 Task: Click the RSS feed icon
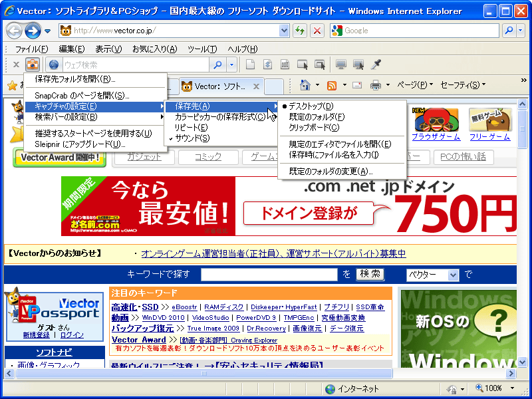[x=331, y=85]
